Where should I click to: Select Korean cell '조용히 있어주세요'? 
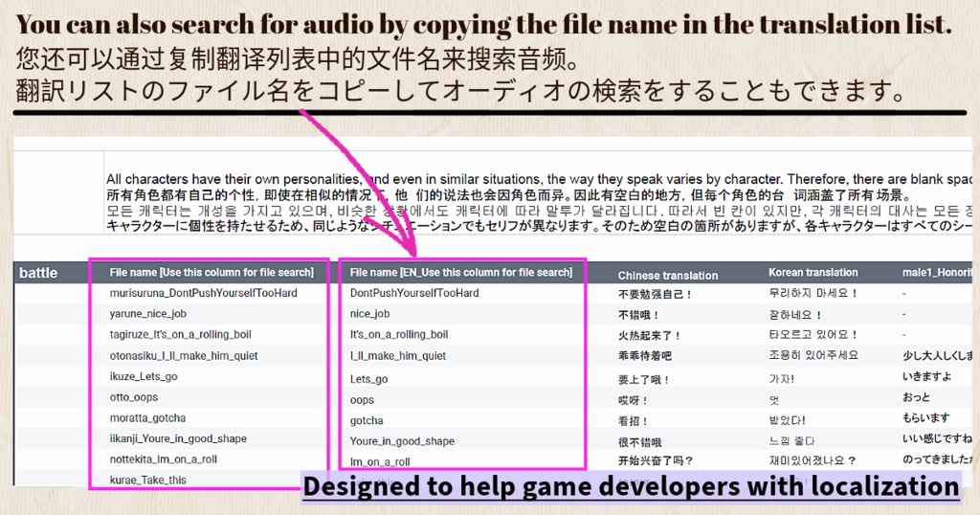[813, 355]
